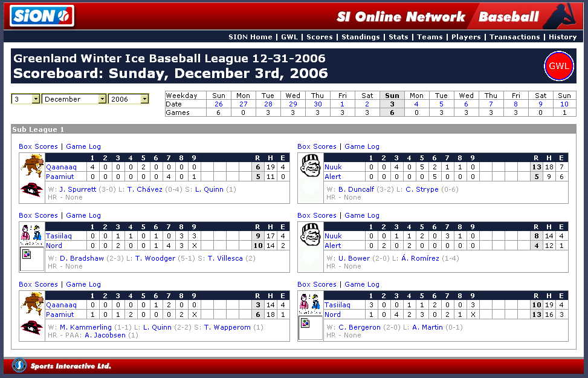Open A. Martin's player page

[x=427, y=327]
